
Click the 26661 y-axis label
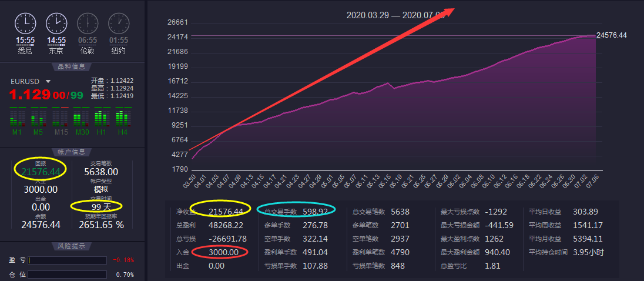pyautogui.click(x=178, y=22)
